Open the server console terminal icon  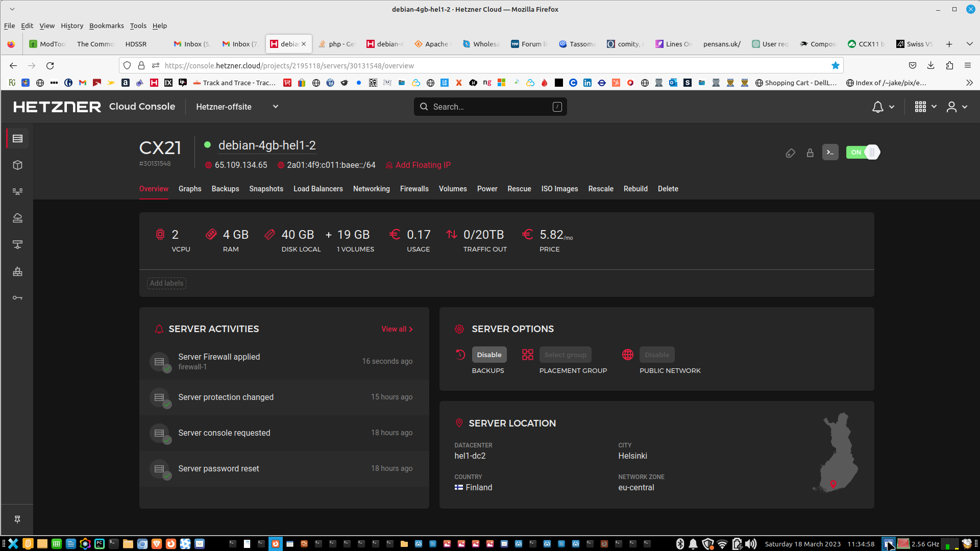[x=830, y=153]
